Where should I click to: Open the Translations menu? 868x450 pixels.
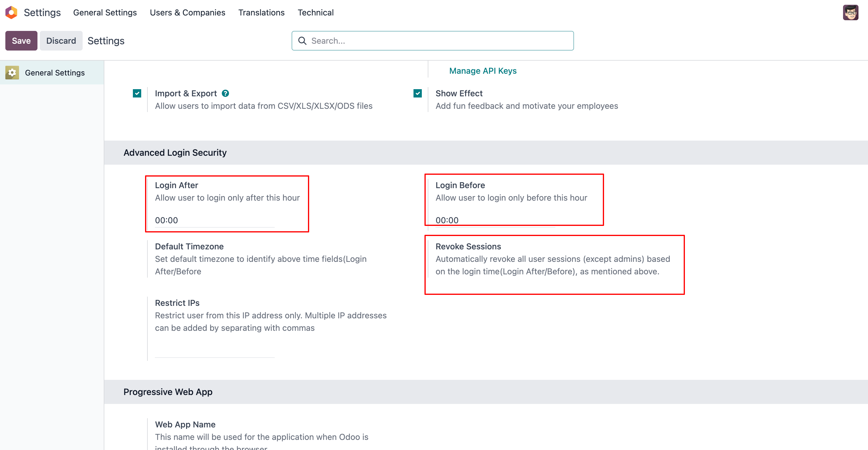(261, 12)
